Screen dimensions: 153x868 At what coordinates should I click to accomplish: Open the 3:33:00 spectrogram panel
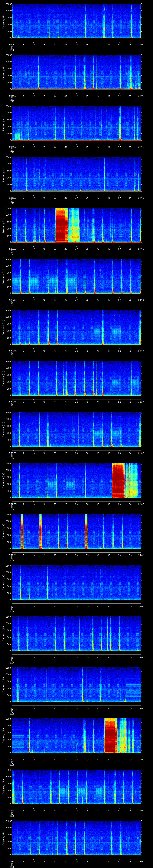(76, 583)
